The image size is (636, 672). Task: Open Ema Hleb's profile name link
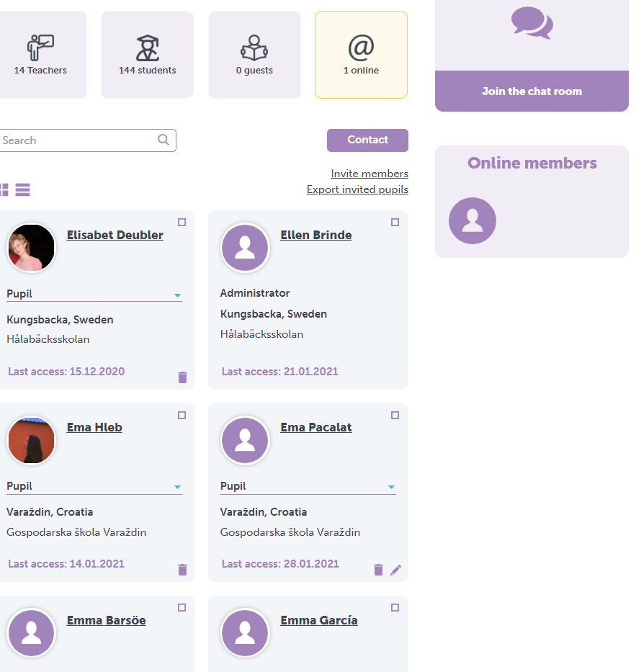94,428
